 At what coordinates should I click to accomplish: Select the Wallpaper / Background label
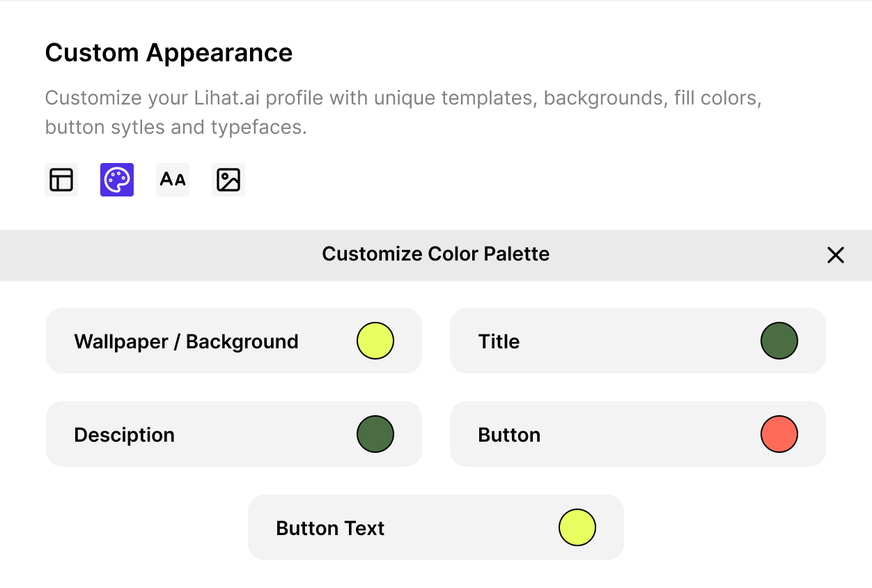(x=186, y=341)
